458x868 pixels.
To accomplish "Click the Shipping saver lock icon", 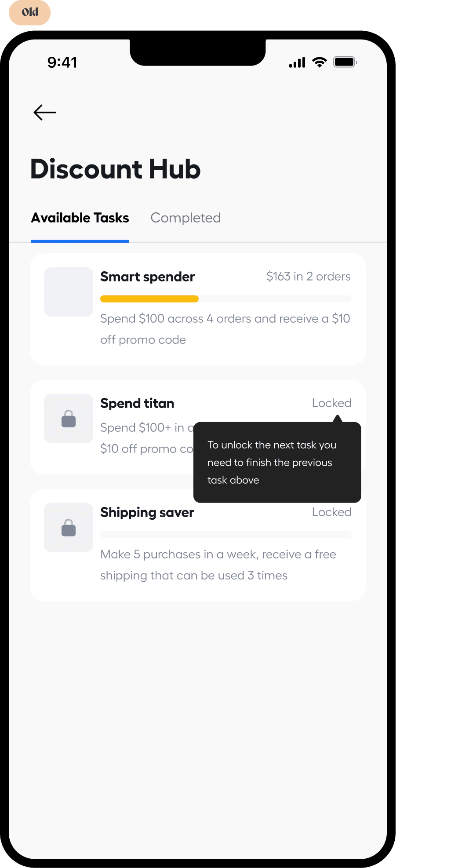I will (69, 528).
